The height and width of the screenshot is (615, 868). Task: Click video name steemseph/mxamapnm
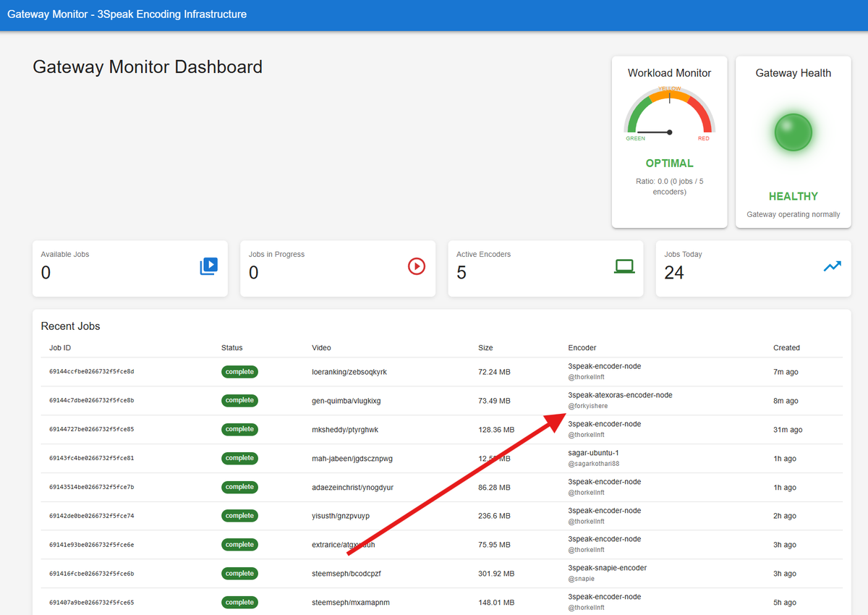pos(351,603)
